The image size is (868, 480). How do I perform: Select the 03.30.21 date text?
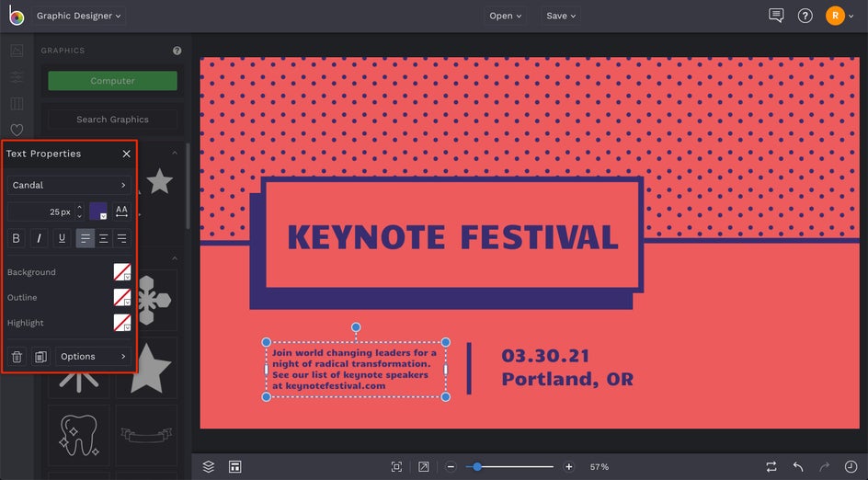(545, 356)
